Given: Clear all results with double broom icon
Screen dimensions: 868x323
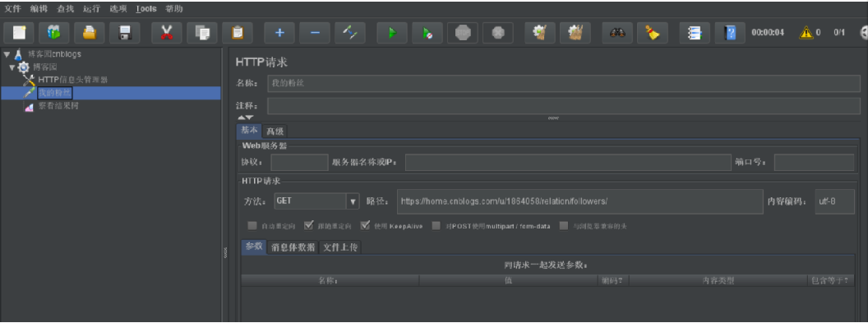Looking at the screenshot, I should [575, 33].
